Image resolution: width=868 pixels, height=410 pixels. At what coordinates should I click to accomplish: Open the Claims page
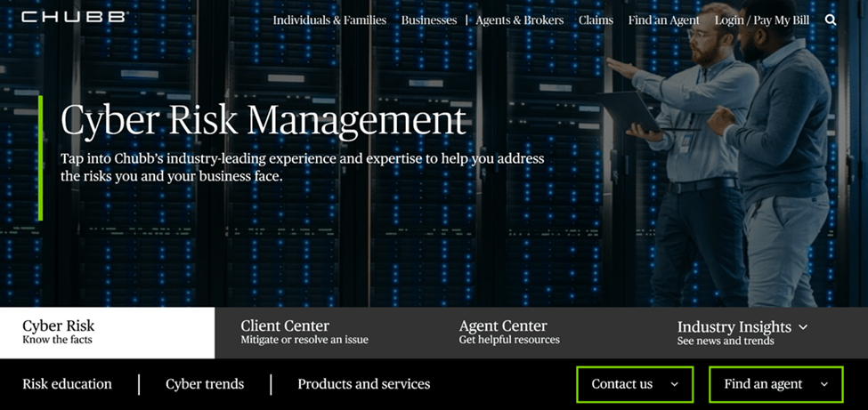tap(596, 20)
